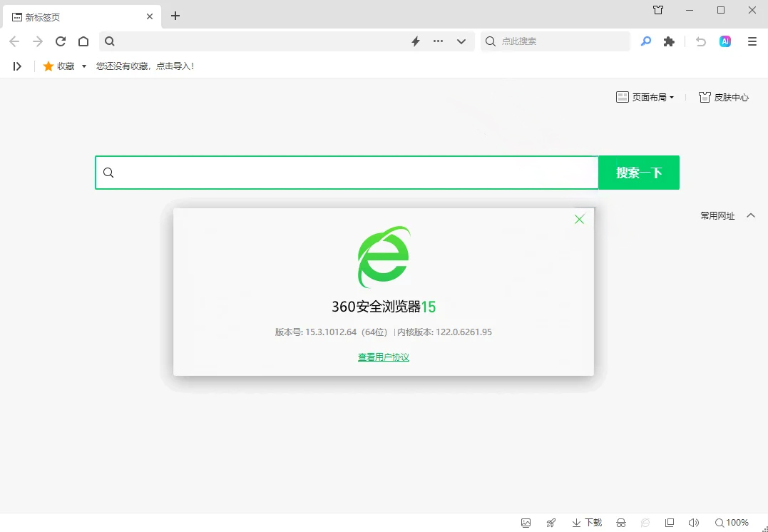Open the 页面布局 dropdown
768x532 pixels.
[645, 97]
